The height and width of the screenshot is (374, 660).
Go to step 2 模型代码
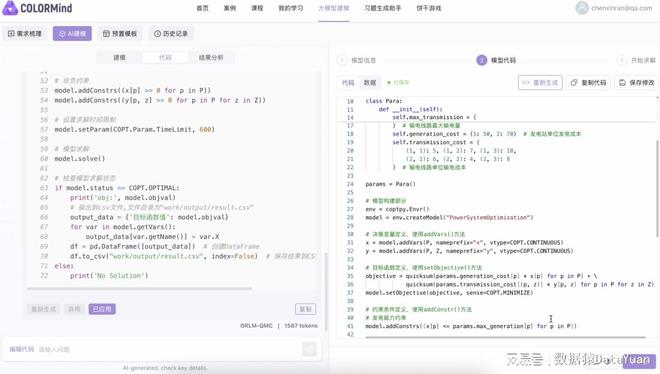pos(496,61)
